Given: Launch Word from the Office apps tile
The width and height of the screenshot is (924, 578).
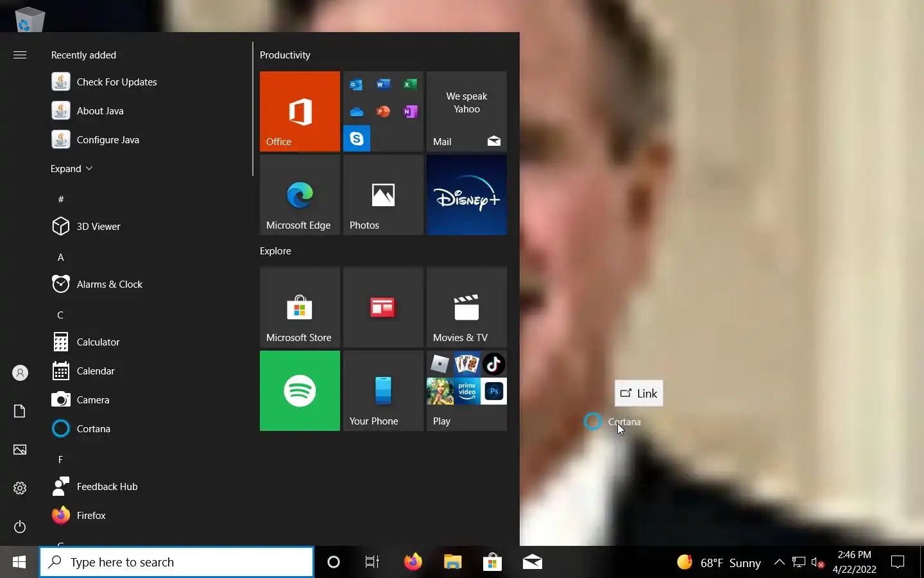Looking at the screenshot, I should [383, 84].
